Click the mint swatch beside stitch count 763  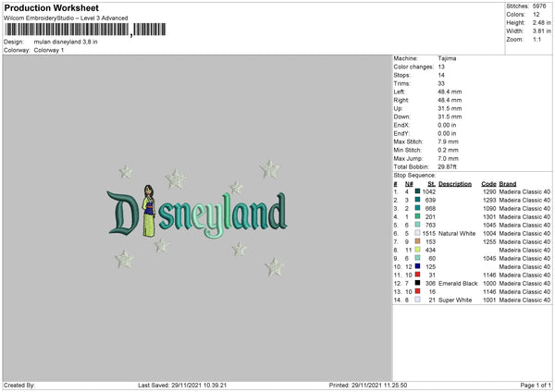coord(417,225)
